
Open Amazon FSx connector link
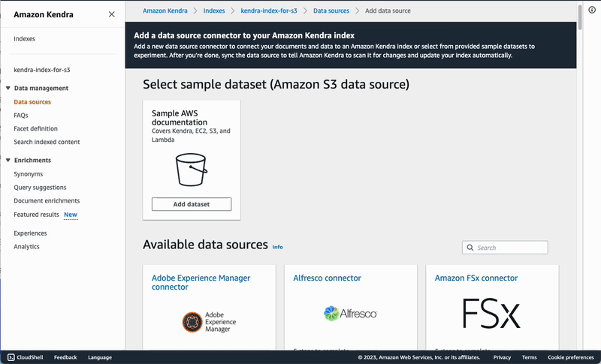476,278
